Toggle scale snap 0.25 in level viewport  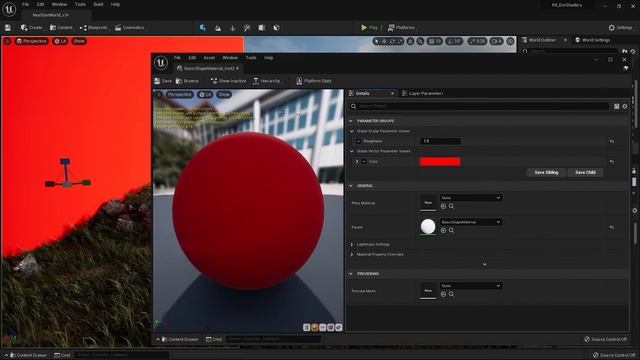pos(477,41)
